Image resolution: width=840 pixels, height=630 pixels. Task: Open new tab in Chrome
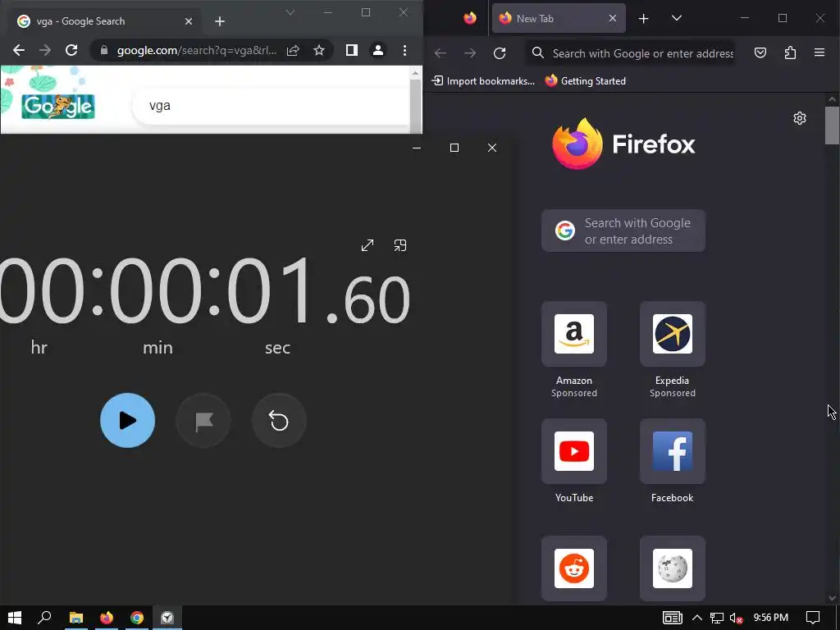(220, 21)
